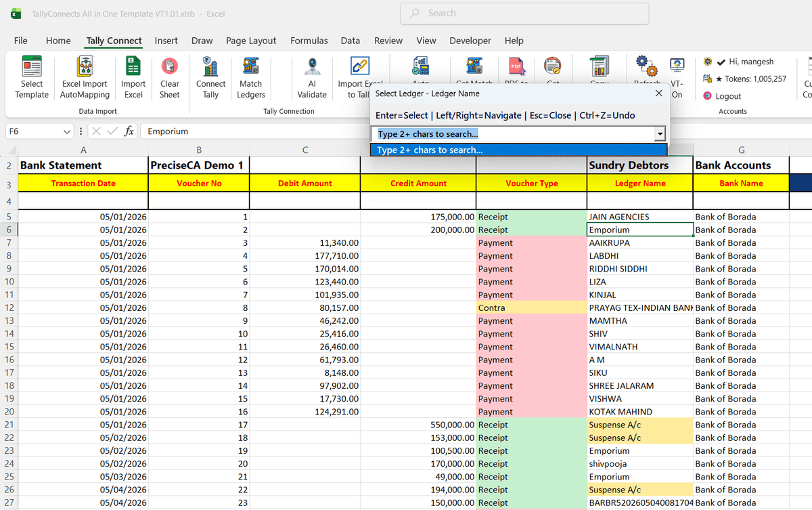This screenshot has width=812, height=510.
Task: Select the highlighted 'Type 2+ chars' list item
Action: point(518,150)
